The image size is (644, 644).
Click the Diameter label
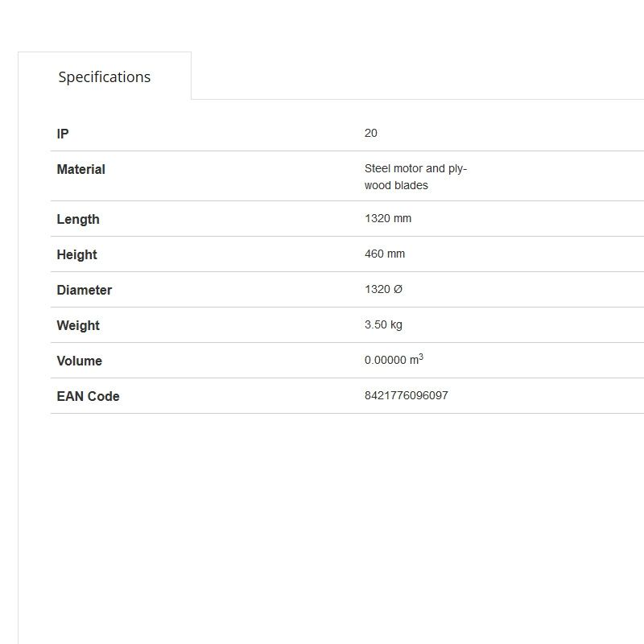[84, 290]
